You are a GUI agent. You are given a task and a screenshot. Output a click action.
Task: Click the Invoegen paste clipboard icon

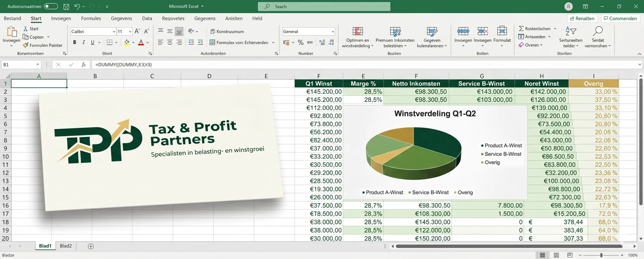click(x=11, y=33)
